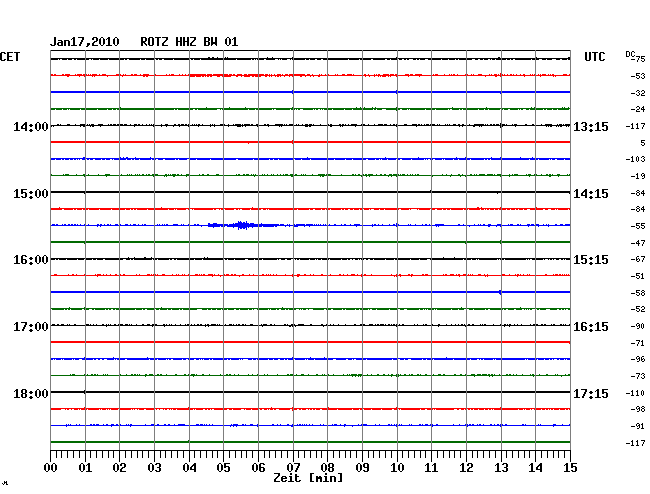
Task: Select the DC offset value -75
Action: coord(639,59)
